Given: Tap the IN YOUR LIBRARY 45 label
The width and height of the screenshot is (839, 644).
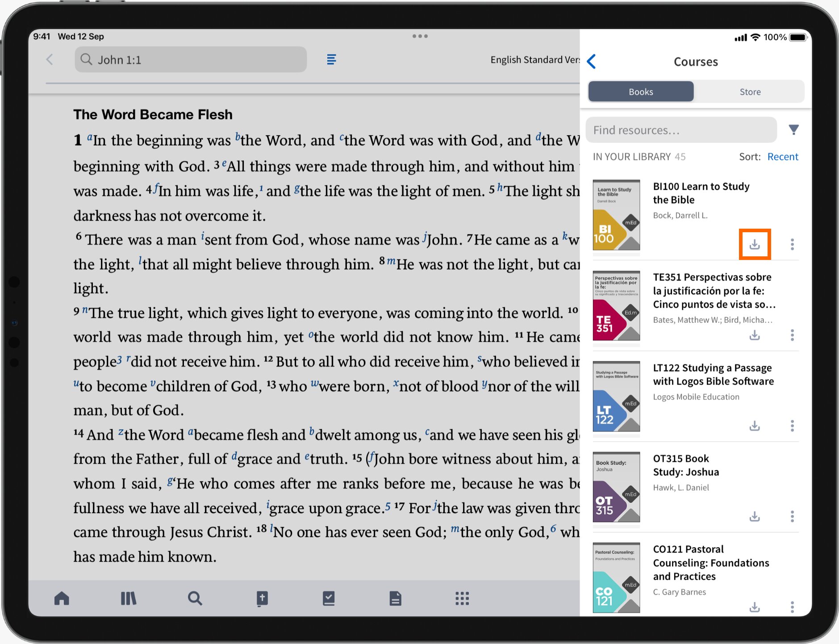Looking at the screenshot, I should pos(639,157).
